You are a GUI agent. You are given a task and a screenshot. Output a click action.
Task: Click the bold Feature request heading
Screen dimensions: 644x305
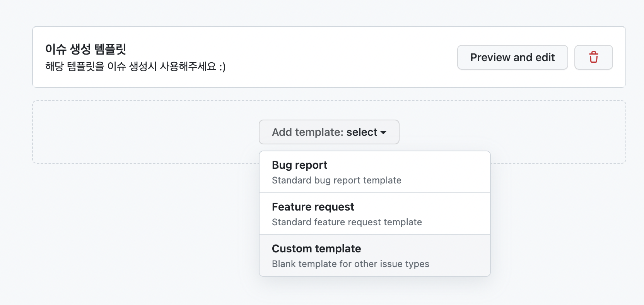313,207
